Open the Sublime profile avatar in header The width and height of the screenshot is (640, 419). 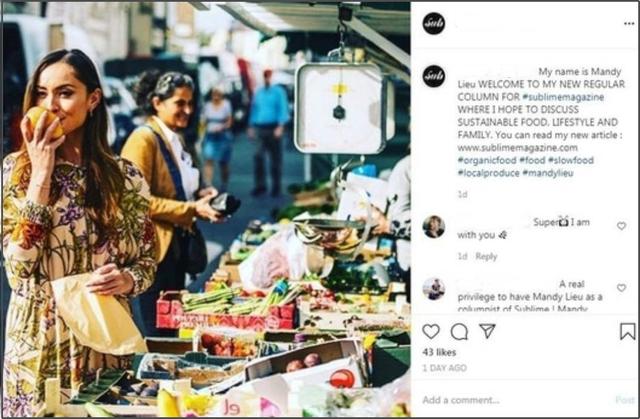[433, 23]
